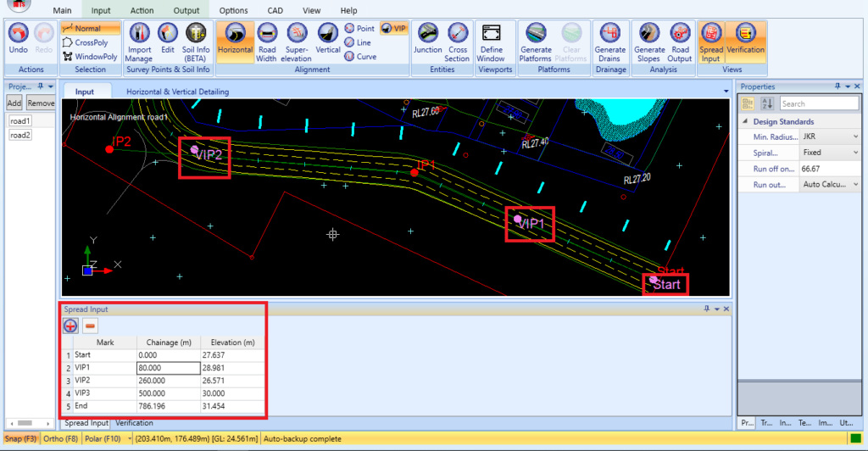The image size is (868, 451).
Task: Open Road Output analysis tool
Action: tap(680, 42)
